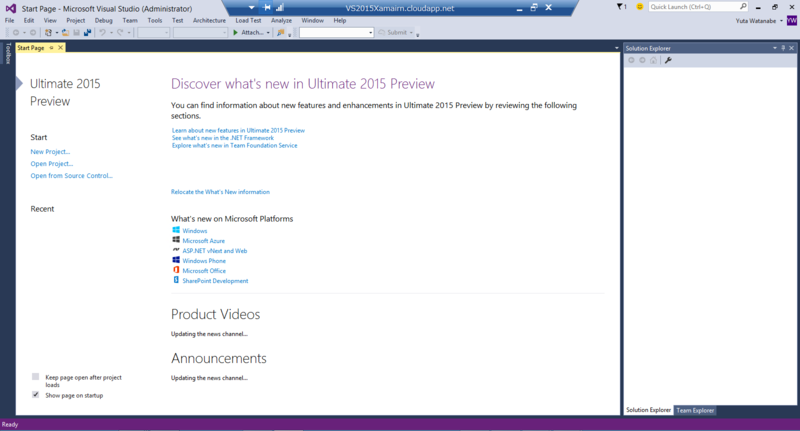Open Learn about new features link
This screenshot has width=800, height=431.
(x=238, y=131)
